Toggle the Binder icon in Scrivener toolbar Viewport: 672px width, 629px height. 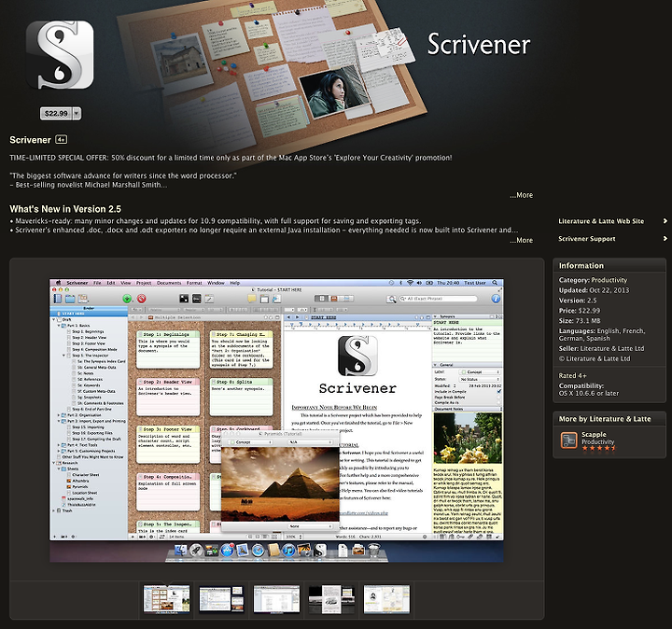58,299
